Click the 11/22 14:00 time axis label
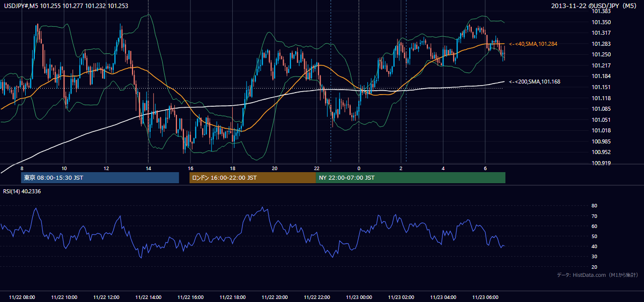 (149, 297)
